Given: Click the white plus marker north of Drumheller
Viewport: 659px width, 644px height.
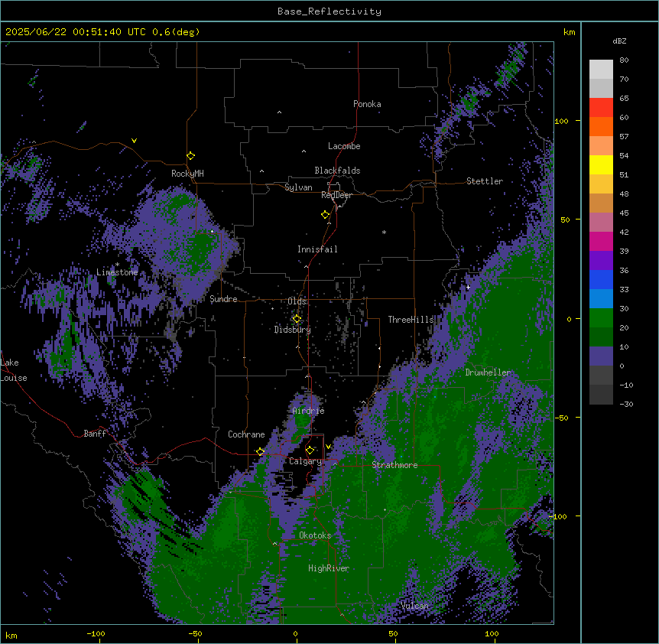Looking at the screenshot, I should (468, 287).
